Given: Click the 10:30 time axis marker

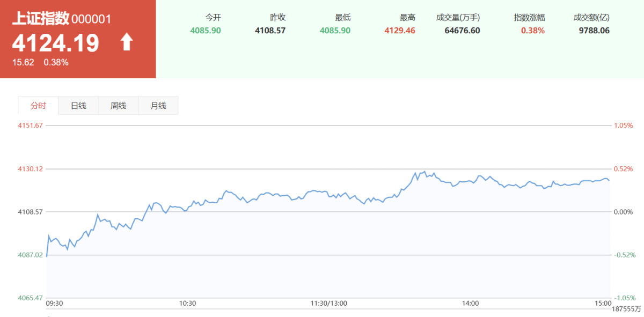Looking at the screenshot, I should [187, 303].
